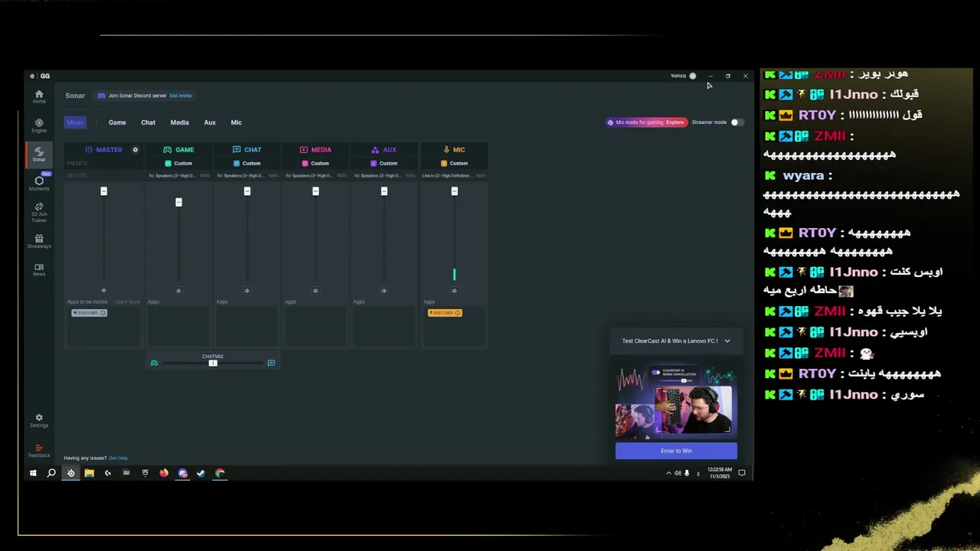Click the ChatMix balance slider handle
This screenshot has width=980, height=551.
click(x=213, y=363)
